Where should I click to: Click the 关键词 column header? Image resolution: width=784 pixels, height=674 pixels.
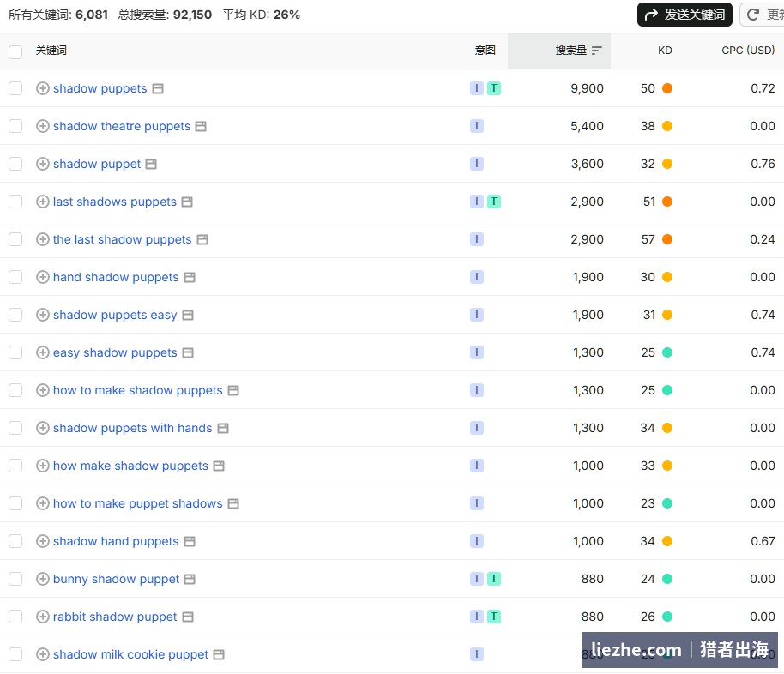pos(51,51)
